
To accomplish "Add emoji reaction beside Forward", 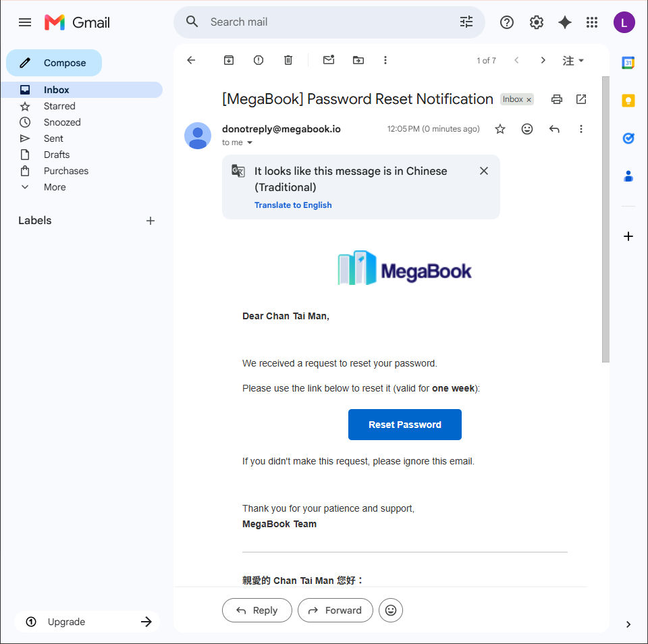I will tap(391, 610).
